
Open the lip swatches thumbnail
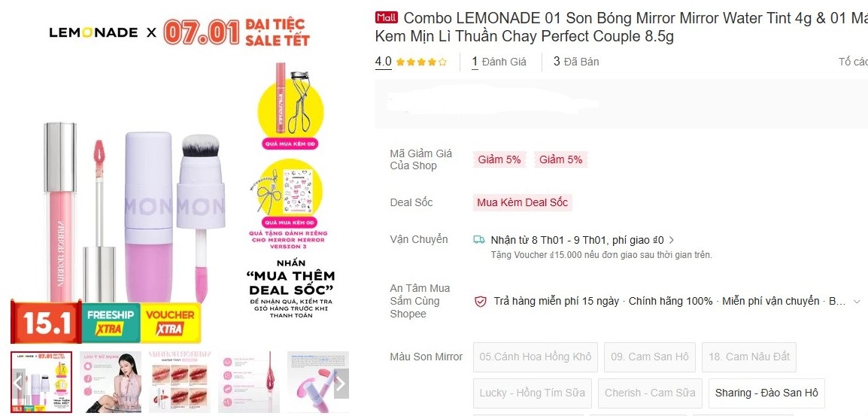[x=179, y=382]
